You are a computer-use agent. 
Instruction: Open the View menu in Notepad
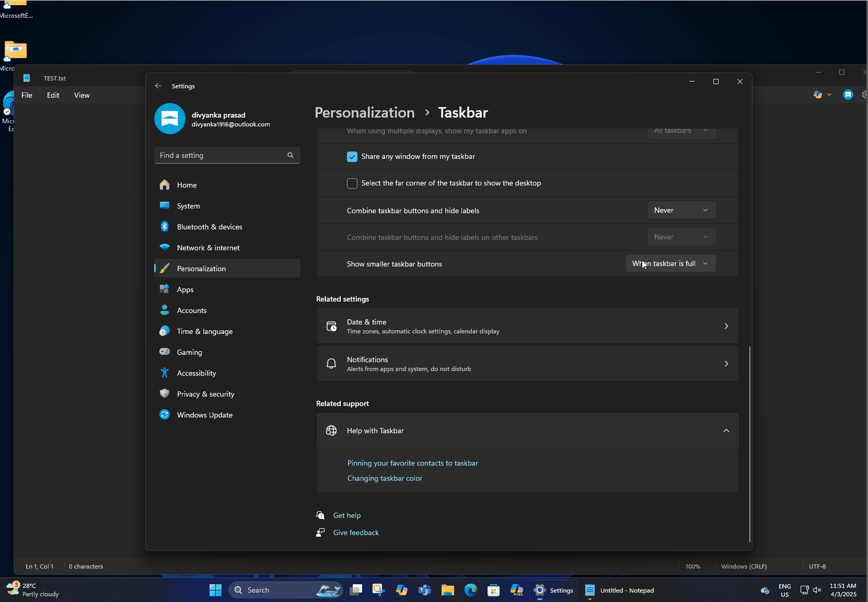pyautogui.click(x=82, y=95)
